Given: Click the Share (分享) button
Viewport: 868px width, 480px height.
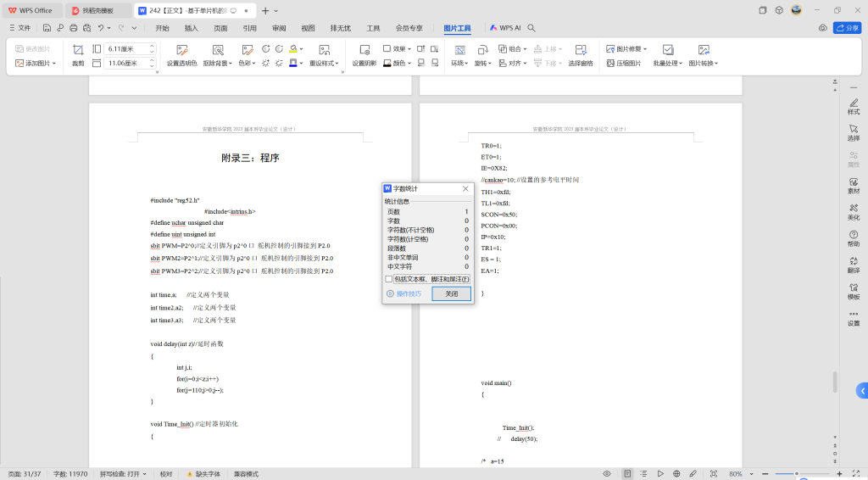Looking at the screenshot, I should (x=848, y=28).
